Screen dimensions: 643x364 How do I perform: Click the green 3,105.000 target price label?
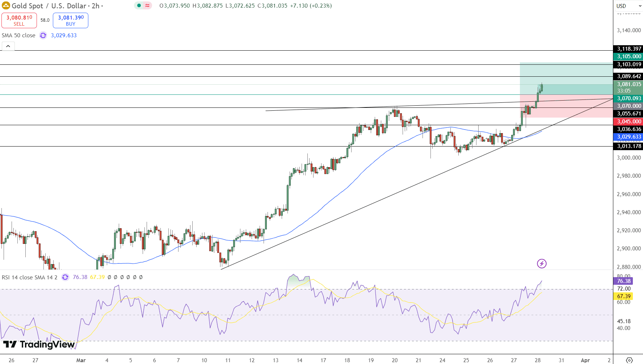pyautogui.click(x=628, y=56)
